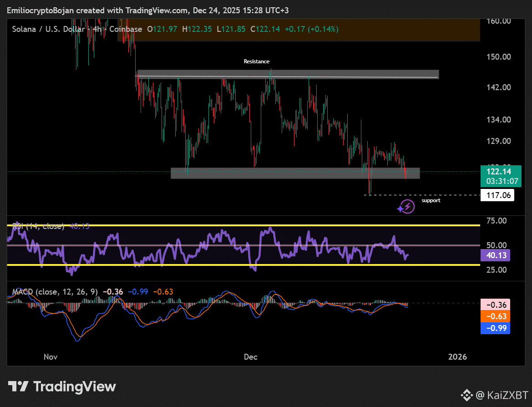Click the RSI (14, close) indicator legend
Image resolution: width=532 pixels, height=407 pixels.
click(x=37, y=226)
